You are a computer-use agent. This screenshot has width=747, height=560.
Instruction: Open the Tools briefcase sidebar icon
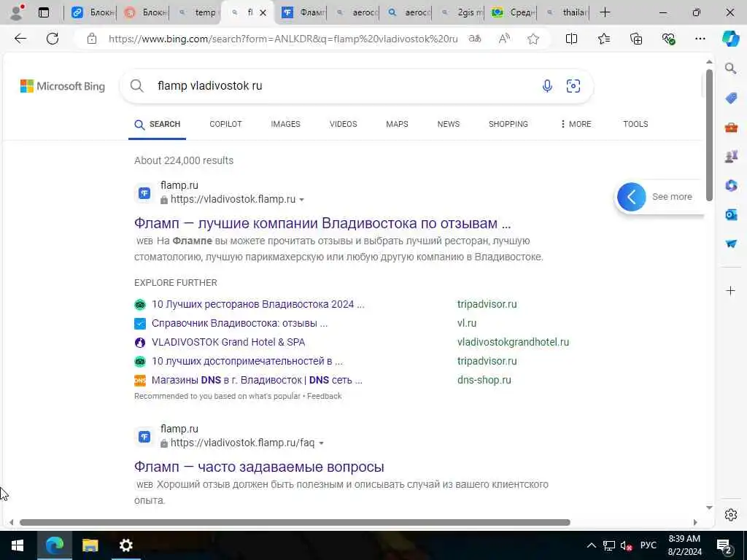click(731, 127)
